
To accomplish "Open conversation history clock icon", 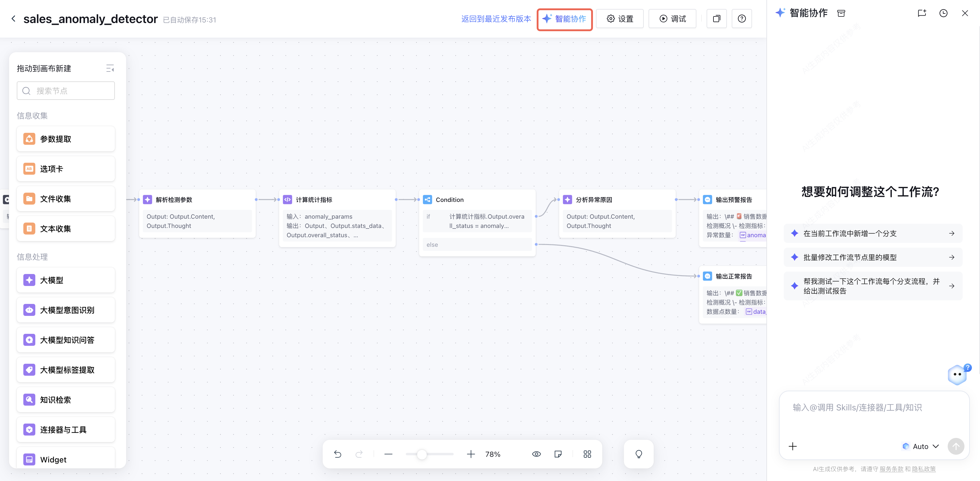I will click(x=943, y=13).
